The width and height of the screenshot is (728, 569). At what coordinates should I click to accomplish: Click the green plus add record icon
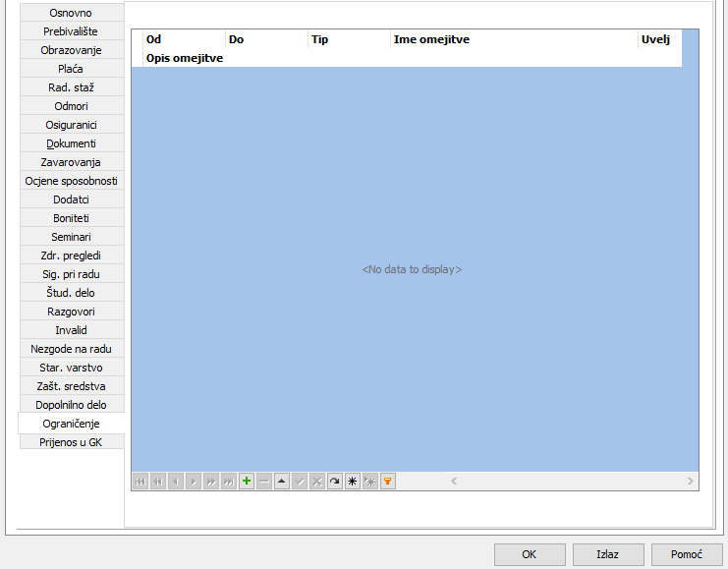pos(247,482)
